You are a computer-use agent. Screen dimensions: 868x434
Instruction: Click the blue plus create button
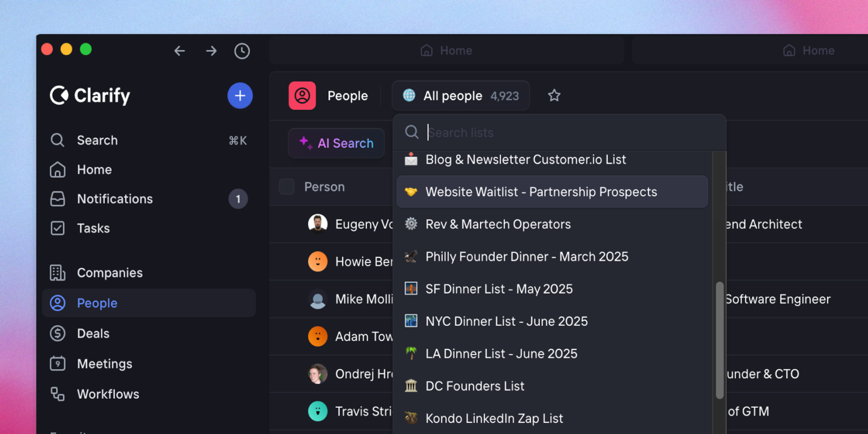240,95
